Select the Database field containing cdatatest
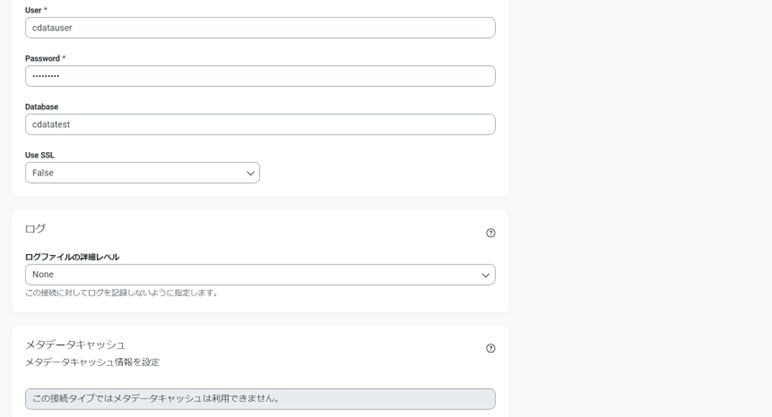 click(260, 125)
